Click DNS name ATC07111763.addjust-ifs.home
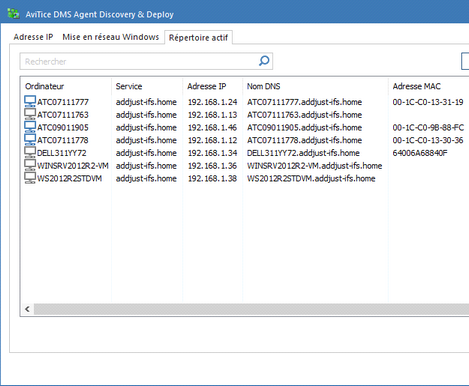 point(304,115)
